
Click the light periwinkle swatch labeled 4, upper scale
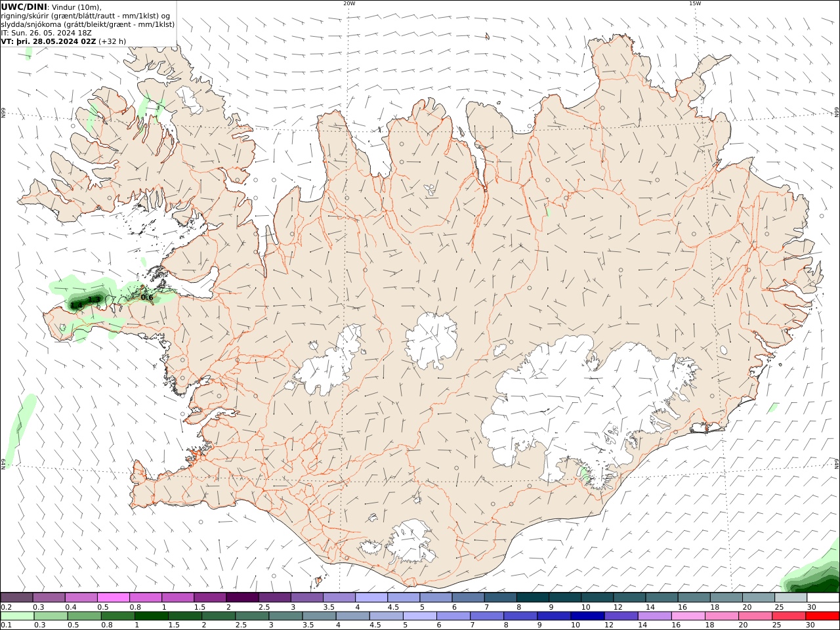(x=371, y=597)
